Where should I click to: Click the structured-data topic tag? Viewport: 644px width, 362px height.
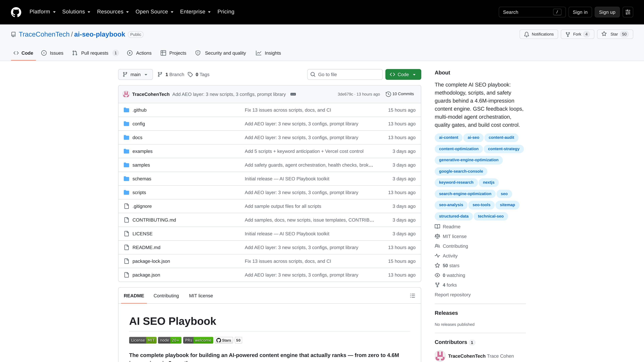pos(453,216)
